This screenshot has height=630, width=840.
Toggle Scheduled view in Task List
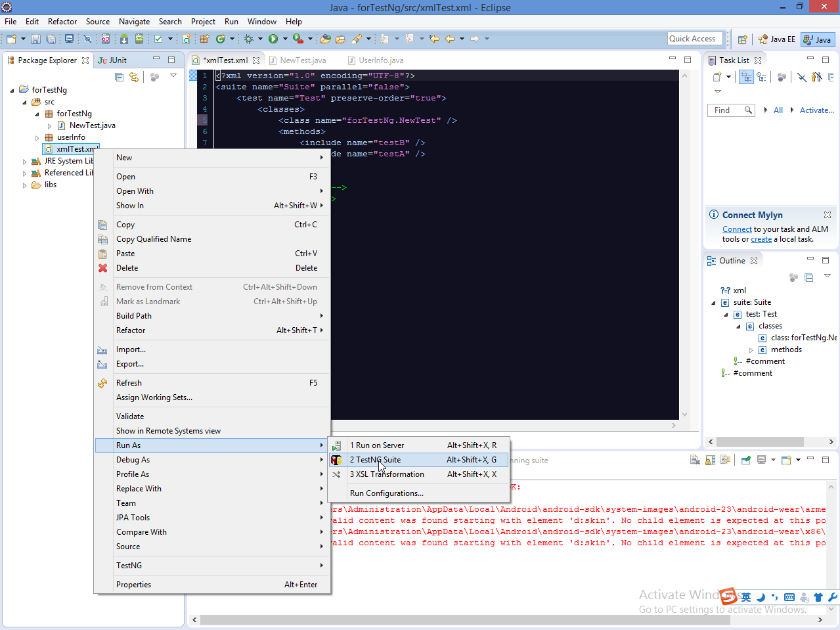tap(761, 77)
